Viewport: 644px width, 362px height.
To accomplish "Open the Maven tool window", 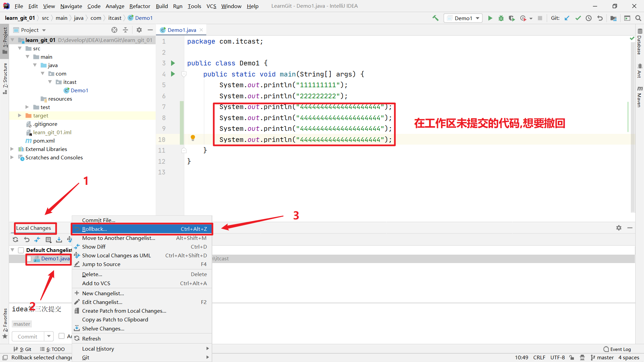I will point(640,97).
